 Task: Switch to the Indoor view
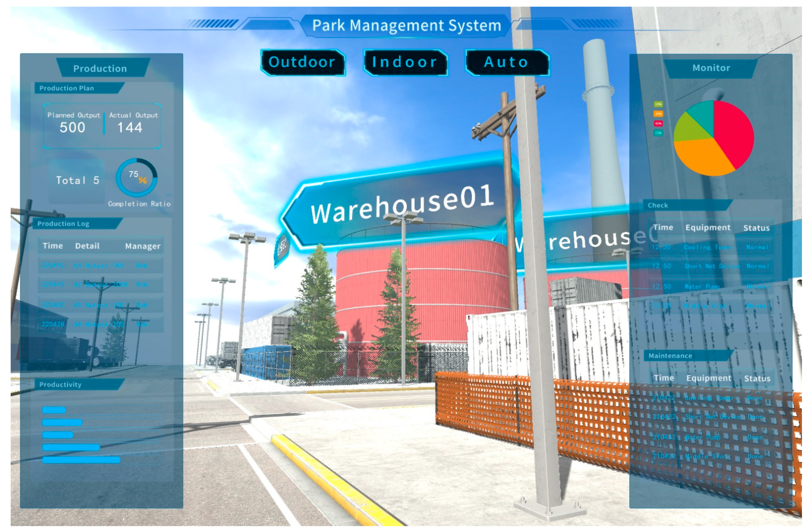(x=405, y=62)
